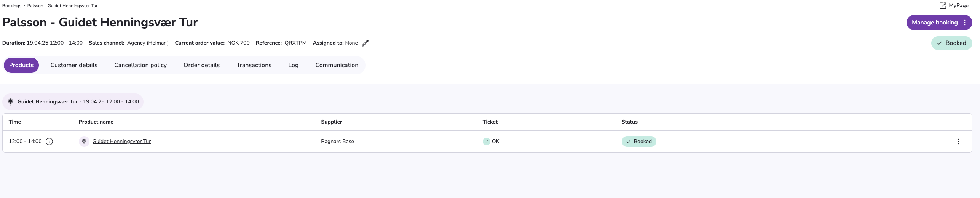
Task: Click the Booked status badge in table row
Action: [x=639, y=142]
